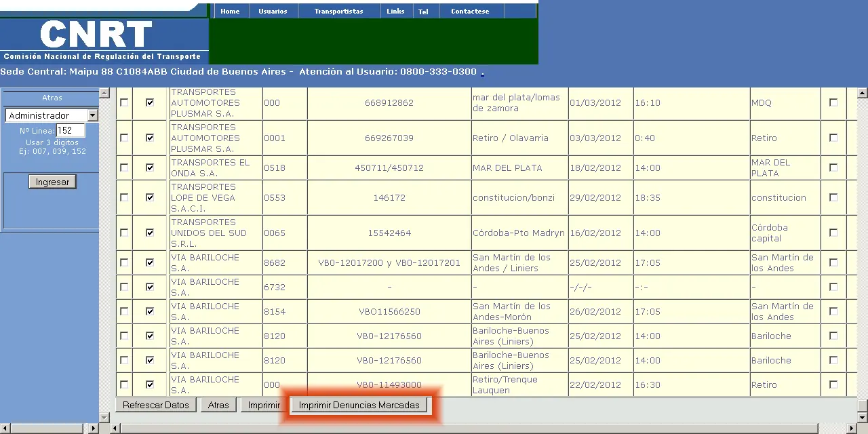Tick the leftmost checkbox in row 668912862
This screenshot has width=868, height=434.
pos(124,102)
